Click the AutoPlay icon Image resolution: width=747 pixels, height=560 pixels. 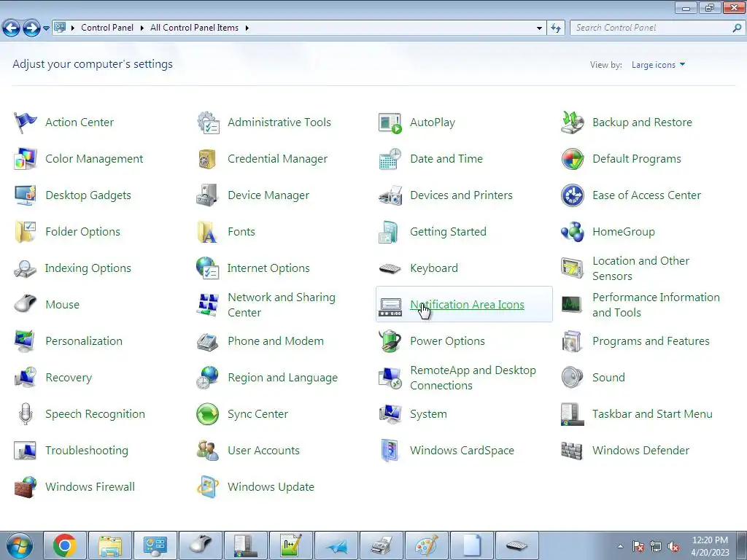coord(390,122)
